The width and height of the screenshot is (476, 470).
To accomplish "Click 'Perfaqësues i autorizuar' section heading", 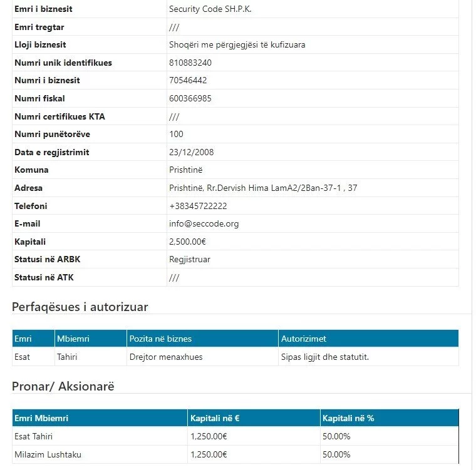I will [x=80, y=307].
